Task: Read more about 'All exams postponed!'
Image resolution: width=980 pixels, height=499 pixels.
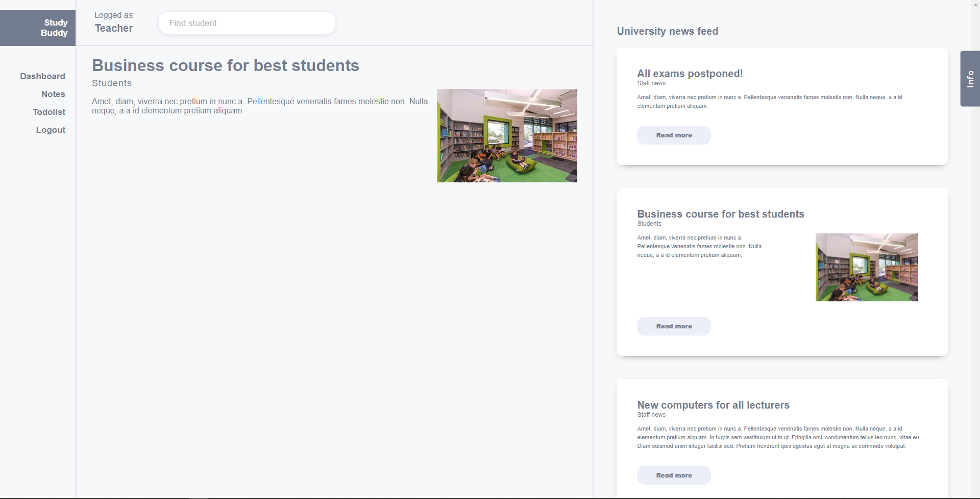Action: pyautogui.click(x=673, y=135)
